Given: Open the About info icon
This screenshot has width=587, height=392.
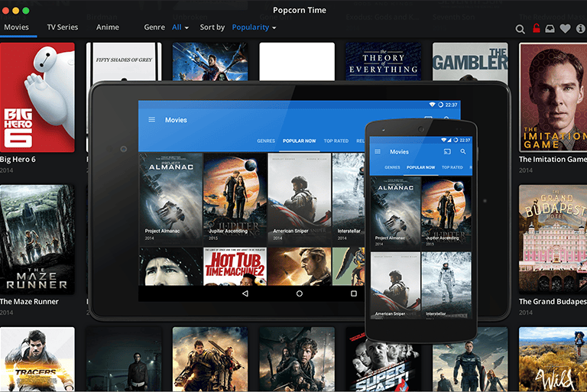Looking at the screenshot, I should point(580,28).
